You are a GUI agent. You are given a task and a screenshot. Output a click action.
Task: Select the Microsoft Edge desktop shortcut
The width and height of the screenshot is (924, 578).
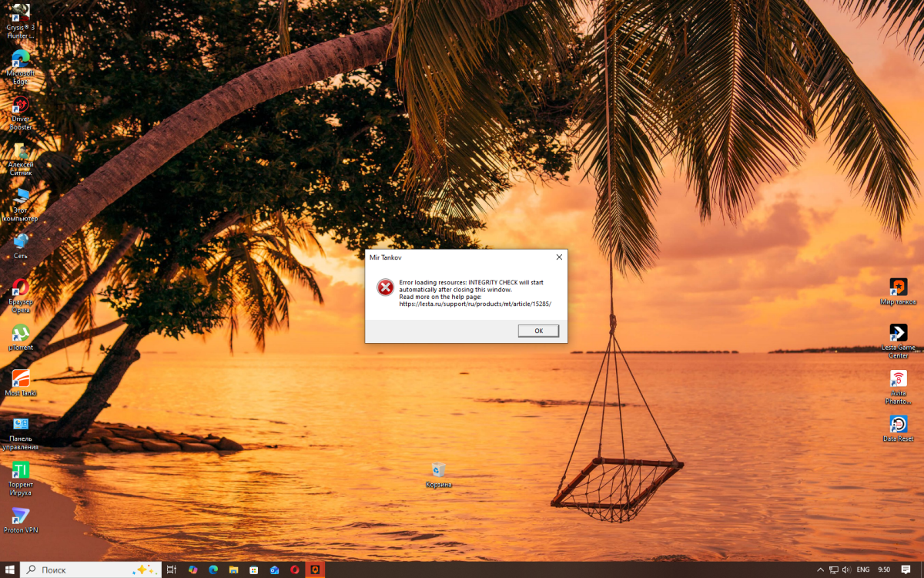[x=21, y=67]
